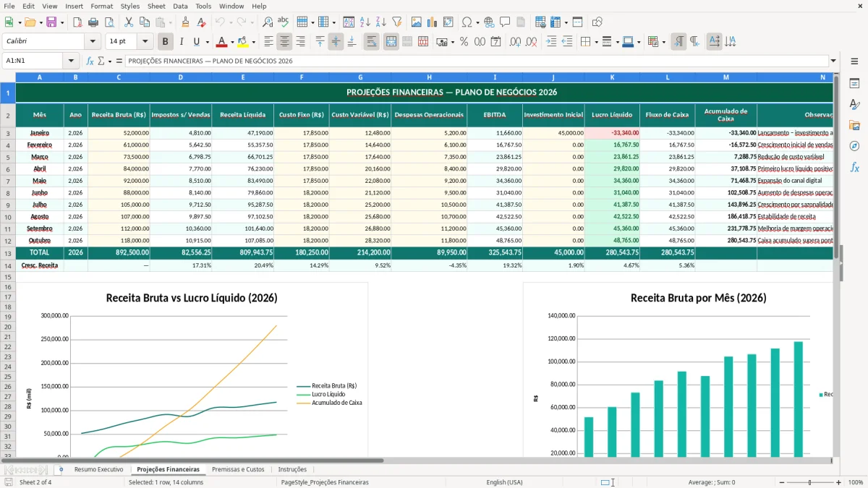Toggle Left-To-Right text direction

678,42
